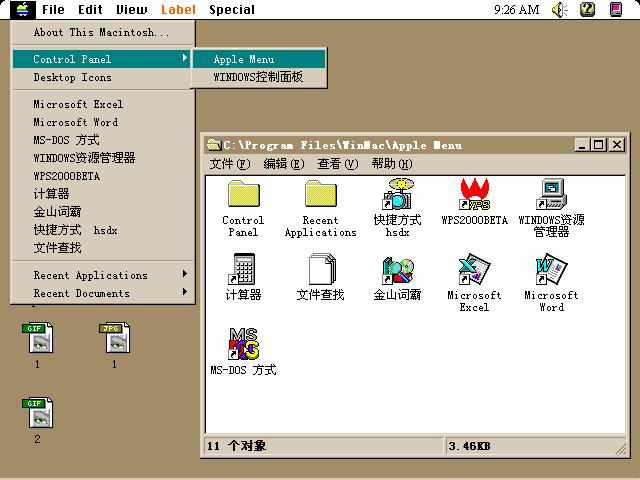
Task: Open the 编辑(E) menu in folder window
Action: point(284,164)
